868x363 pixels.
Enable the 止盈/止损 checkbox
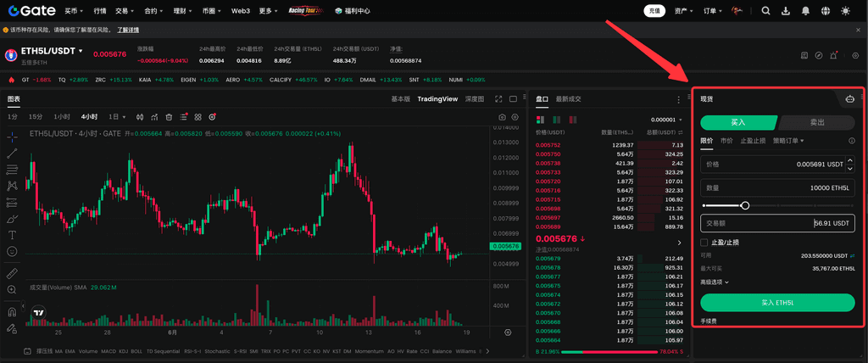click(704, 243)
